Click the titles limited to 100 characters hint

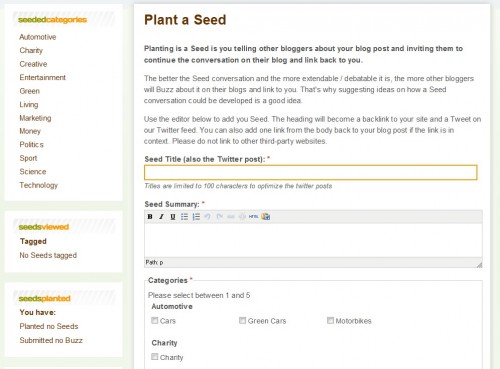point(238,186)
